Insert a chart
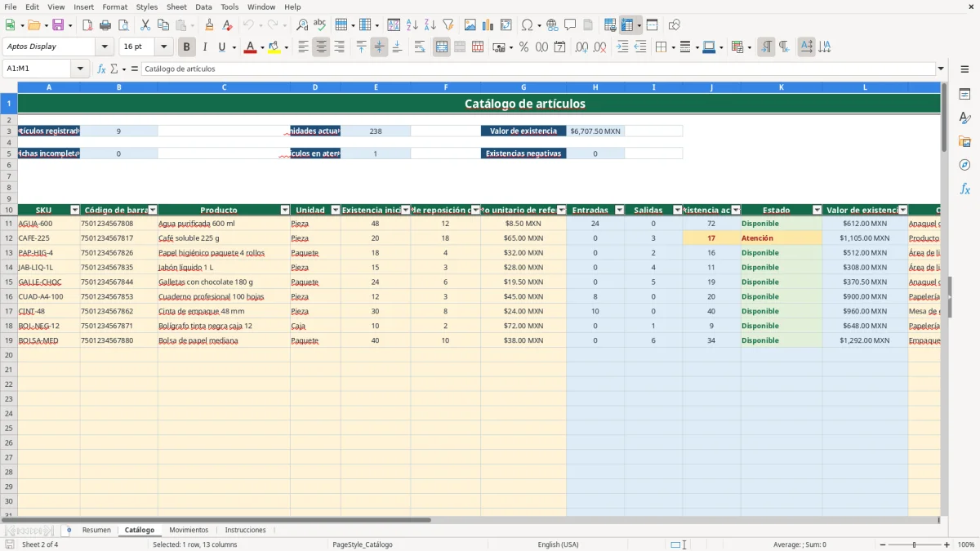This screenshot has width=980, height=551. (488, 25)
